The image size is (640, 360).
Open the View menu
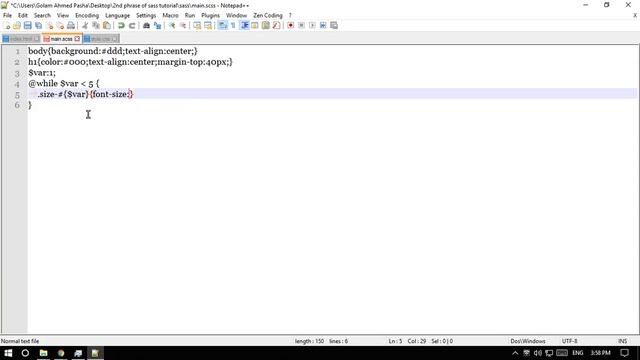coord(63,16)
